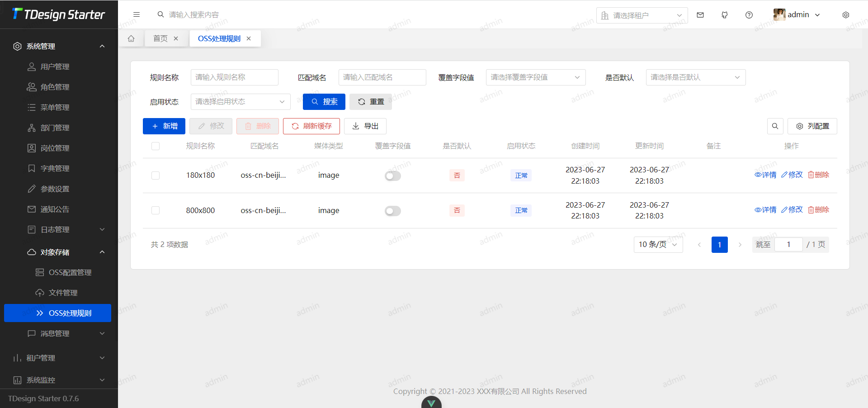Open the 请选择启用状态 dropdown
Screen dimensions: 868x408
point(240,102)
